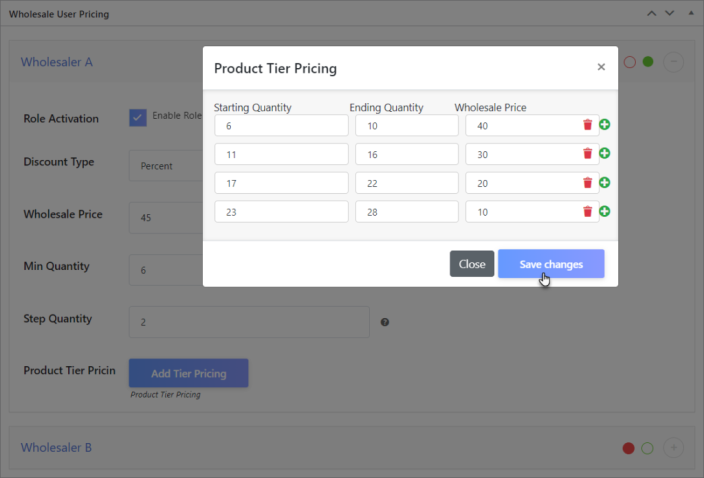Click the green plus icon on the 11–16 tier row
Screen dimensions: 704x478
605,154
